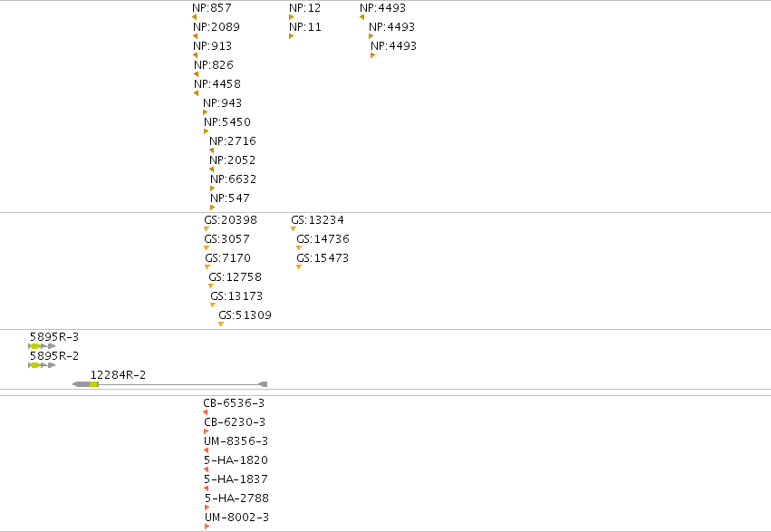The width and height of the screenshot is (771, 532).
Task: Select the NP:2089 insertion arrow marker
Action: point(195,36)
